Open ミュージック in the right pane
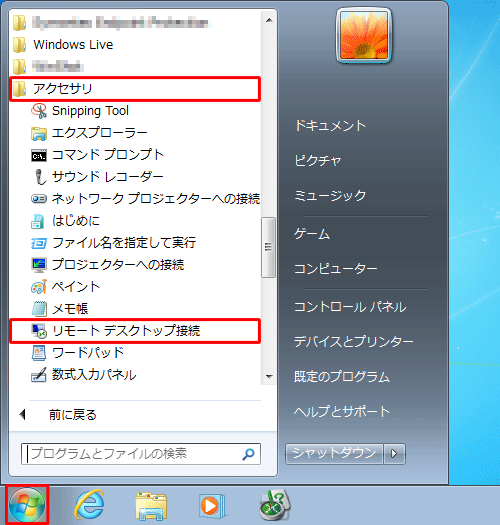 (330, 196)
